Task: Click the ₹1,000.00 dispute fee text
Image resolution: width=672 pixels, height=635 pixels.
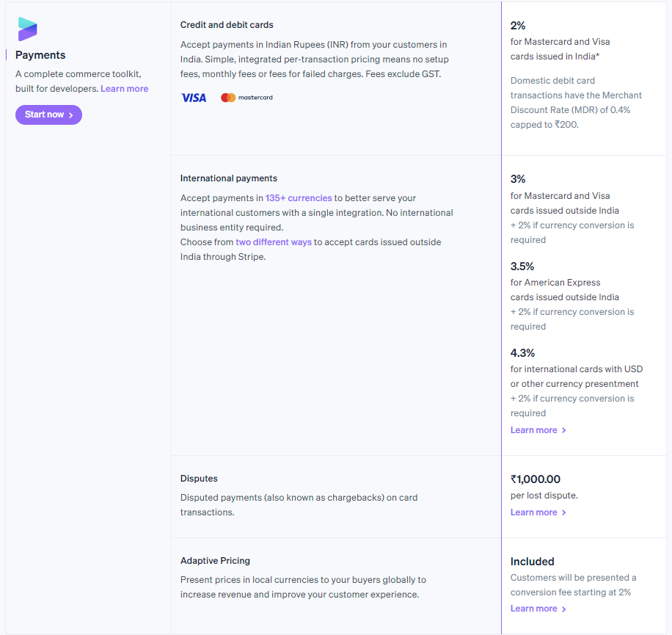Action: point(536,479)
